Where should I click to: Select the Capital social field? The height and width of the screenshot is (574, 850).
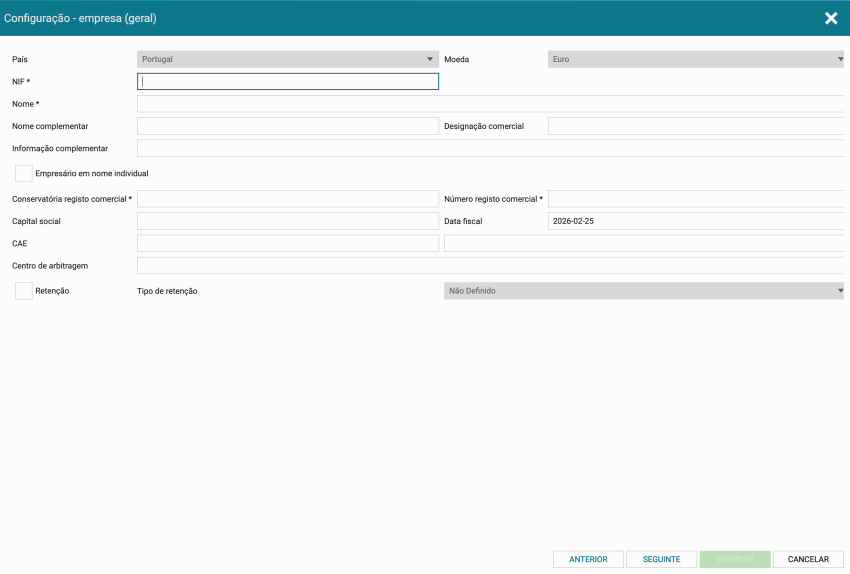[287, 221]
